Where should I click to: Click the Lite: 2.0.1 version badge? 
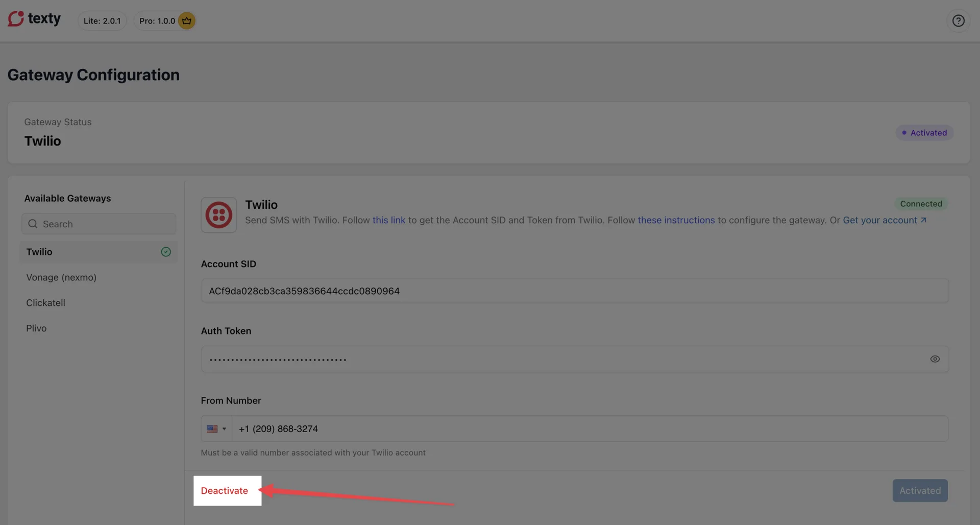click(102, 21)
